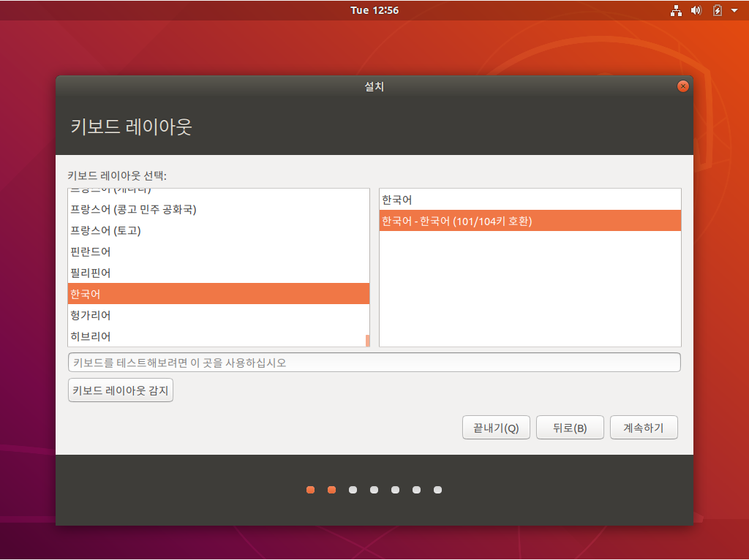Open the system status menu arrow

[734, 10]
